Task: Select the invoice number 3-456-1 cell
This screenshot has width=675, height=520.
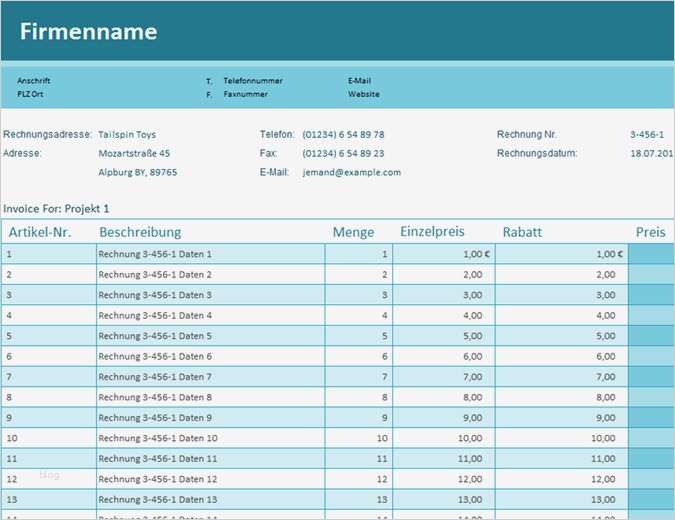Action: click(647, 134)
